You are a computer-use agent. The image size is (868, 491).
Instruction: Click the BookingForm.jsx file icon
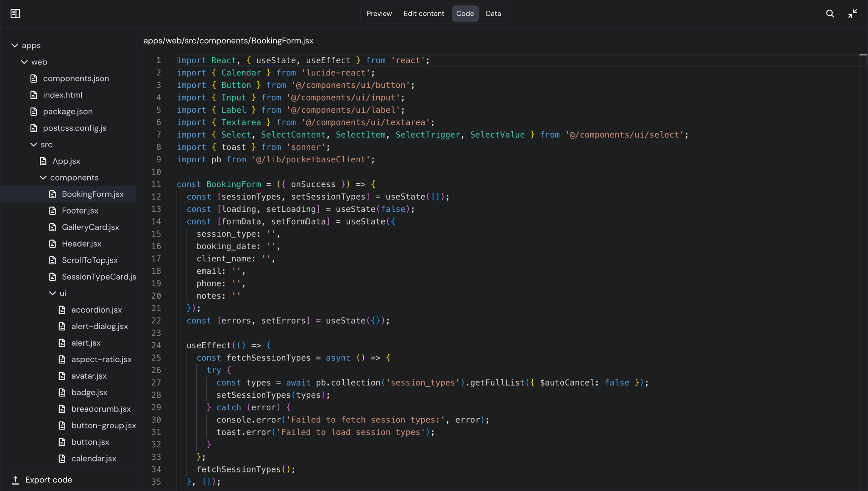coord(53,194)
